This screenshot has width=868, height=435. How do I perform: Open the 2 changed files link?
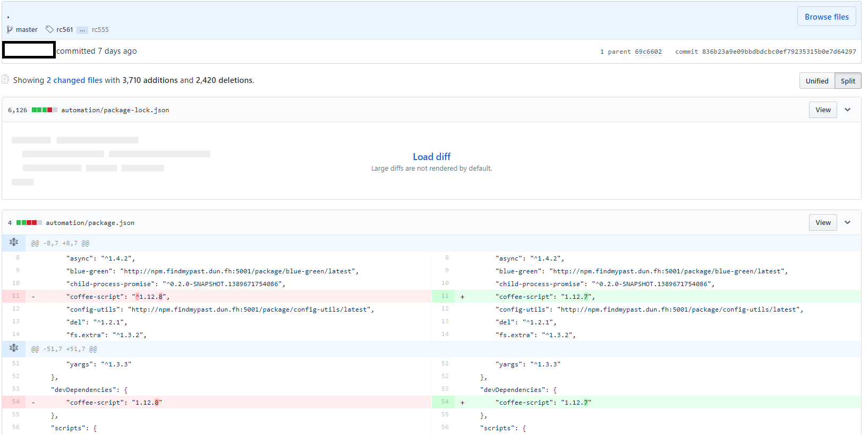[74, 80]
